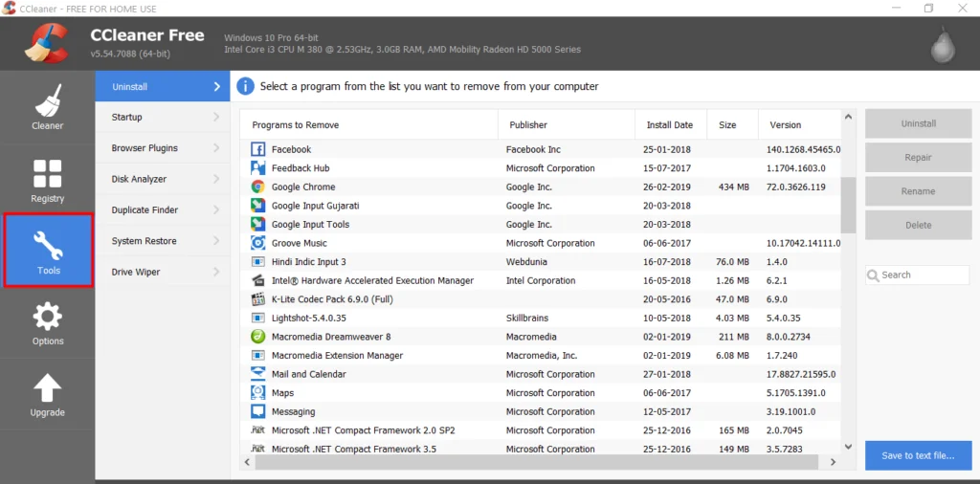Open the Registry section grid icon

[48, 174]
